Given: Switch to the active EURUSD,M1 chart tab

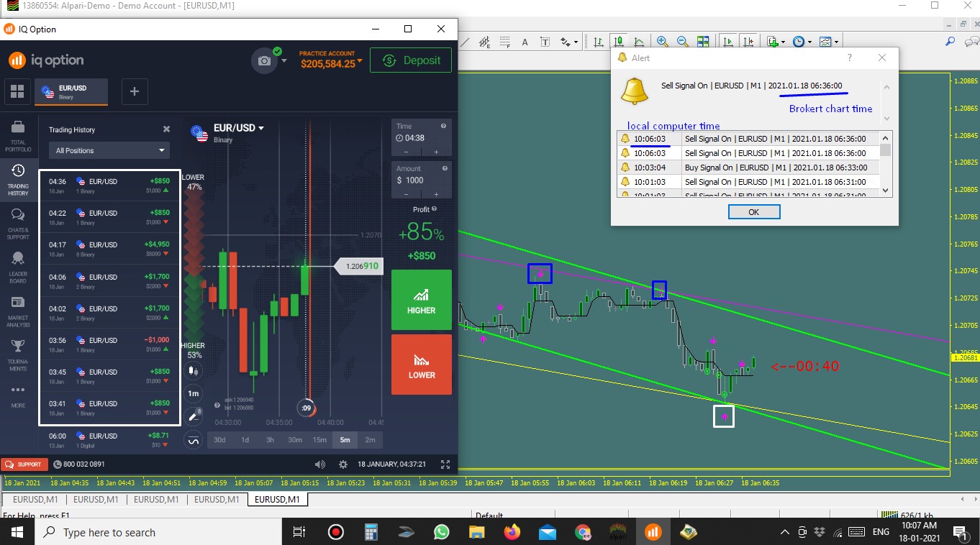Looking at the screenshot, I should pos(277,499).
